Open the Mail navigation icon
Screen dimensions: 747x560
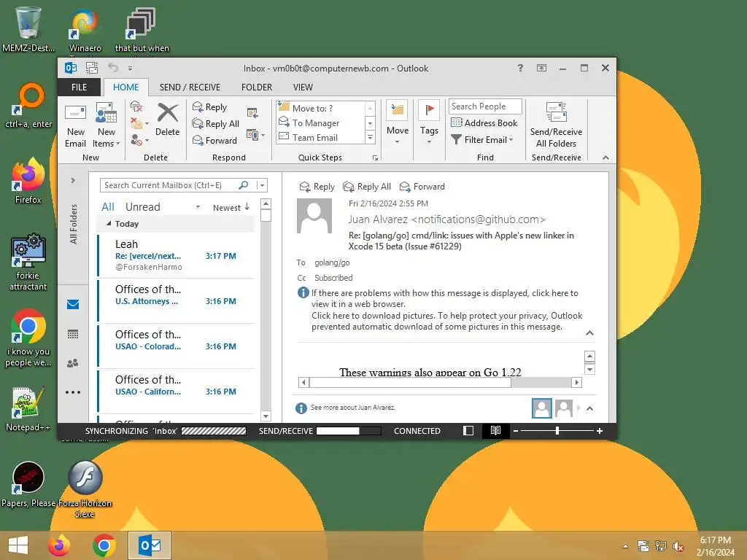pyautogui.click(x=73, y=304)
